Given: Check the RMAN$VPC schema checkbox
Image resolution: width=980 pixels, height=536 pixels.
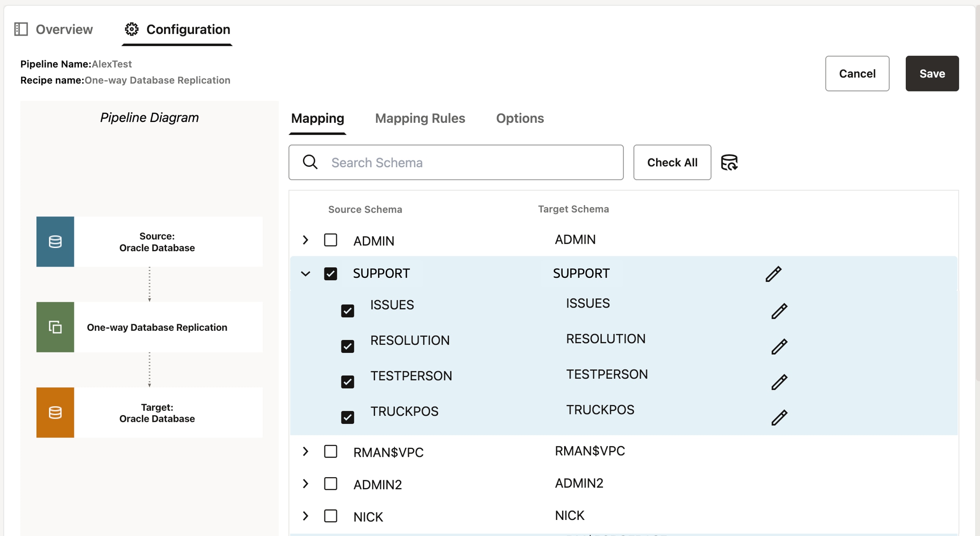Looking at the screenshot, I should [x=331, y=452].
